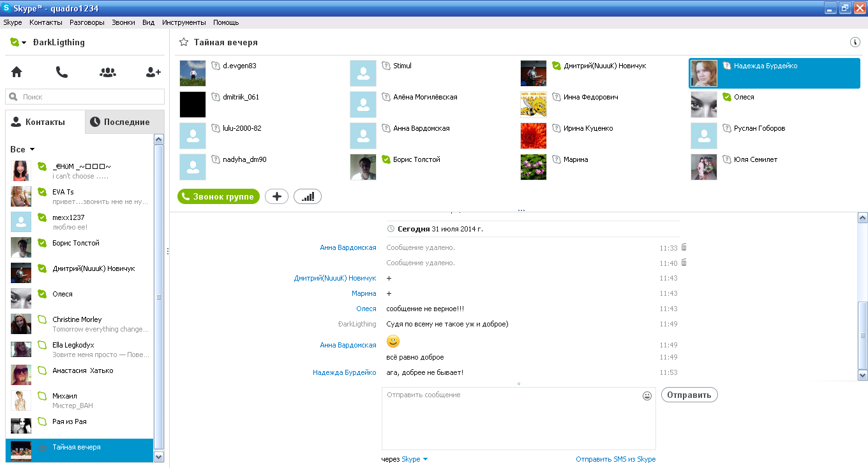Select participant lulu-2000-82
This screenshot has width=868, height=468.
(x=263, y=136)
